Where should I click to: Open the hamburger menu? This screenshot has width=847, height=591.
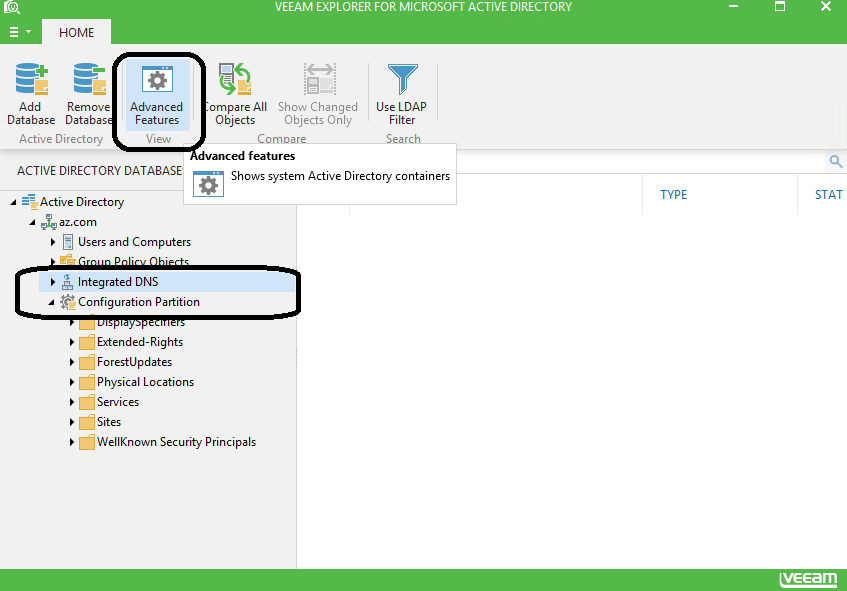tap(14, 31)
